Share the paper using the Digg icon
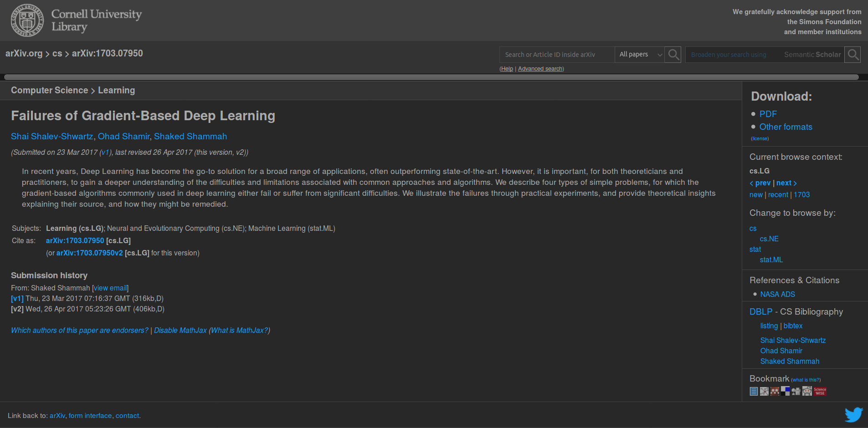 coord(796,391)
